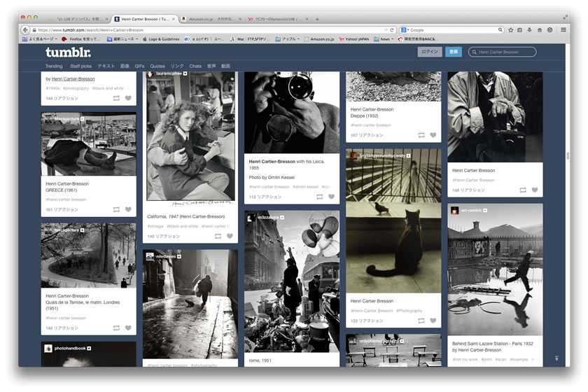Open the blog link photohandbook
588x392 pixels.
(70, 349)
